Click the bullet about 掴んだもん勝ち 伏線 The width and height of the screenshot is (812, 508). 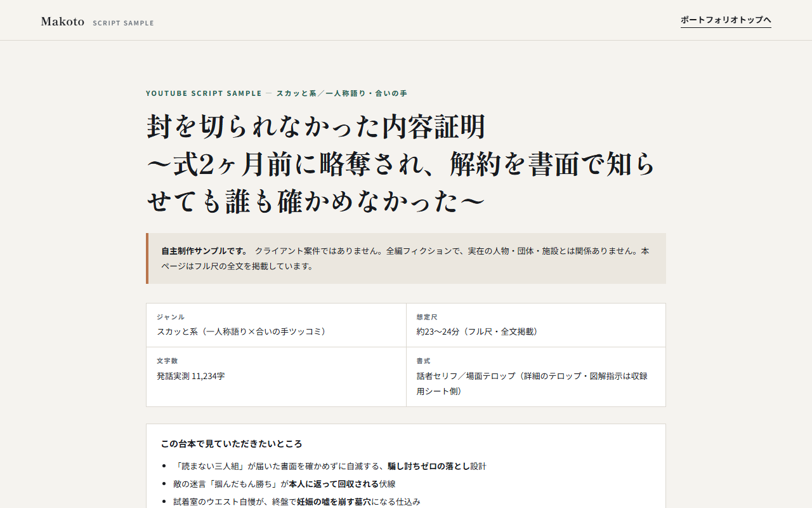284,484
